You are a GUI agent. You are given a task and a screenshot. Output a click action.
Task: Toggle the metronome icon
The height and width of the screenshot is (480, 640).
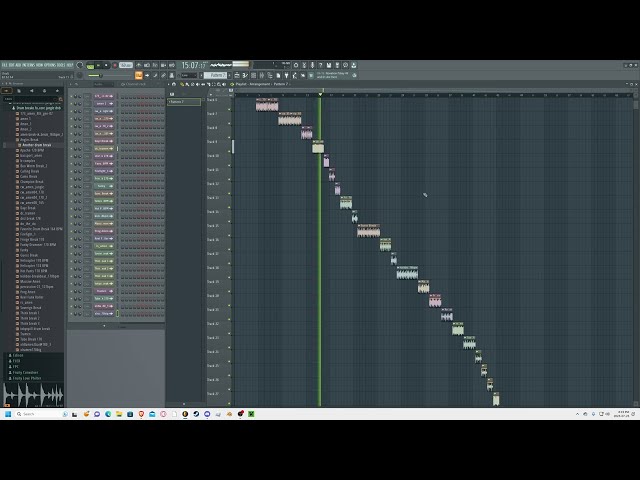[x=139, y=65]
